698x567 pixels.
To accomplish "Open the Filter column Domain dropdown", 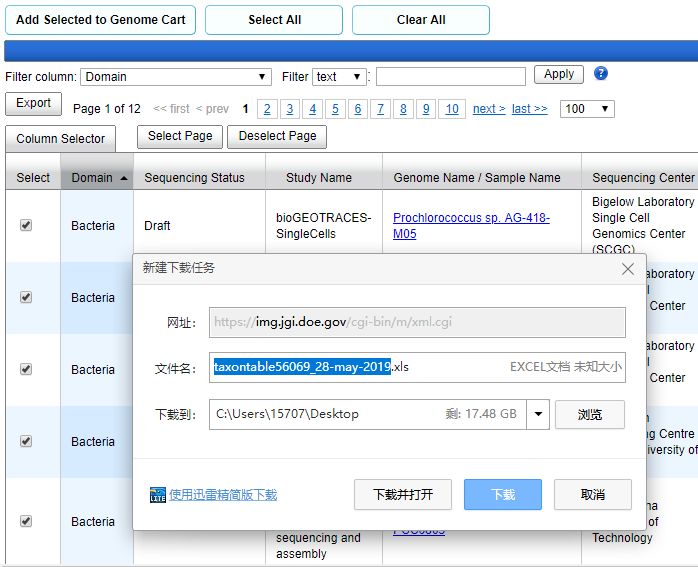I will [x=176, y=77].
